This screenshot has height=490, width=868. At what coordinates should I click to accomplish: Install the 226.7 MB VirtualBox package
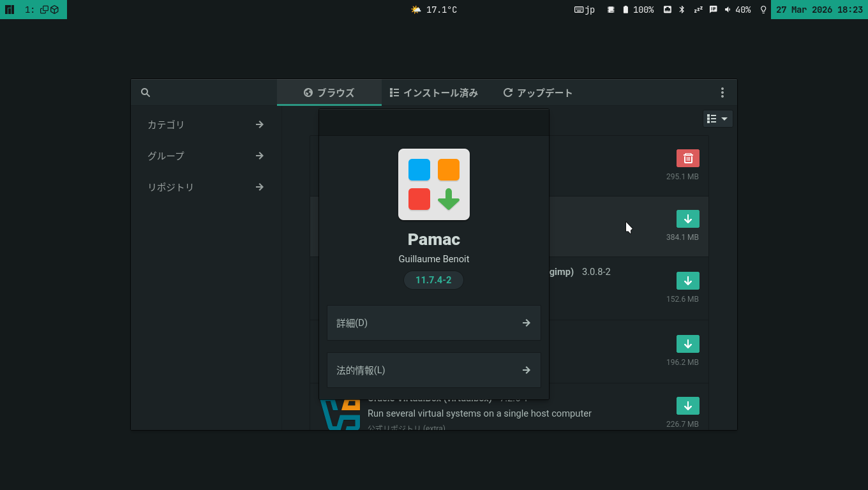pos(688,406)
